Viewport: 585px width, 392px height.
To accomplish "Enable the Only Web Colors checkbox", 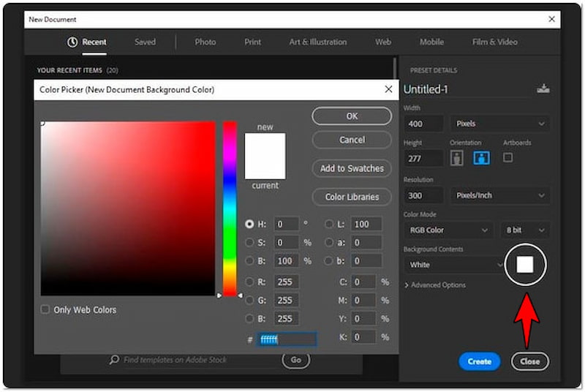I will [x=46, y=309].
